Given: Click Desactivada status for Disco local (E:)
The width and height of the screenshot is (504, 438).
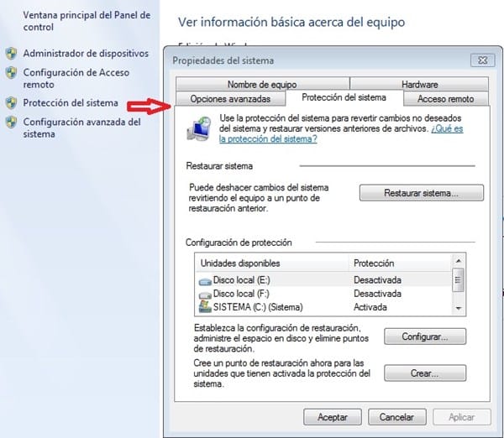Looking at the screenshot, I should click(377, 280).
